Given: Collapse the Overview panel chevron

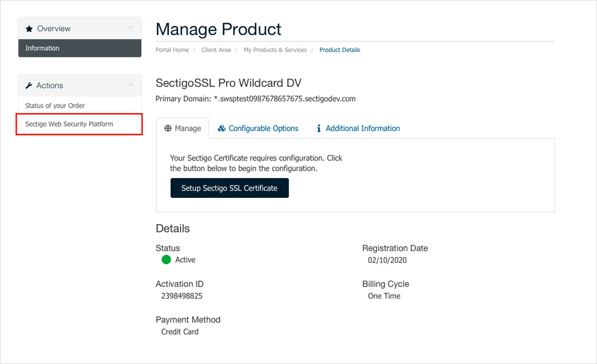Looking at the screenshot, I should pyautogui.click(x=131, y=28).
